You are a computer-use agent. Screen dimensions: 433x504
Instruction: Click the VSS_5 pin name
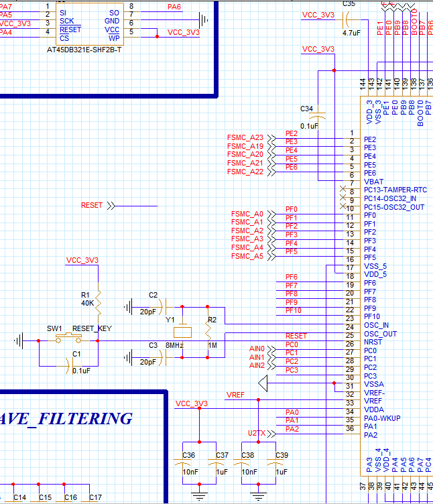point(375,266)
